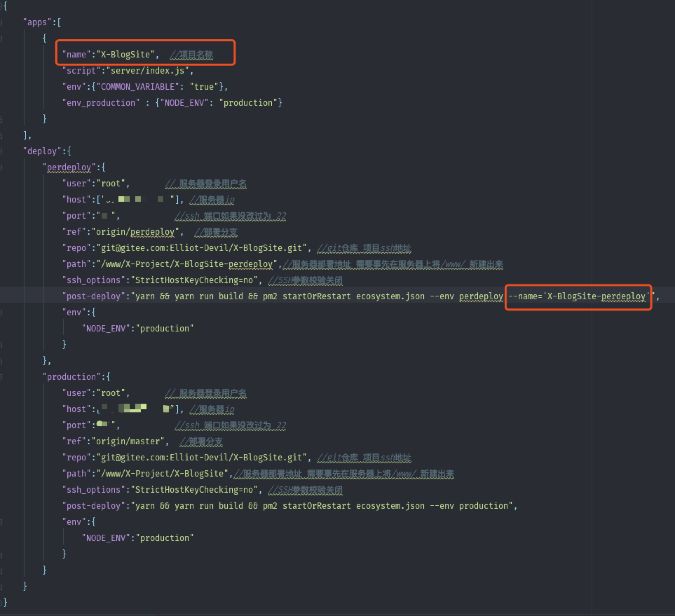Click the repo URL in production block

202,458
